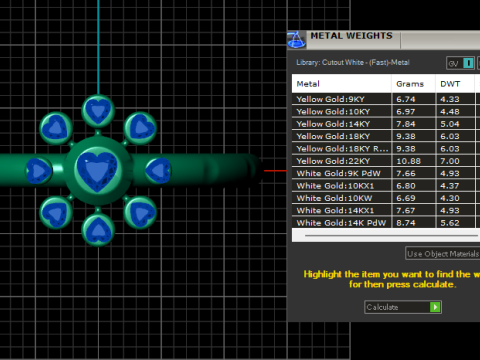
Task: Click the DWT column header
Action: [455, 84]
